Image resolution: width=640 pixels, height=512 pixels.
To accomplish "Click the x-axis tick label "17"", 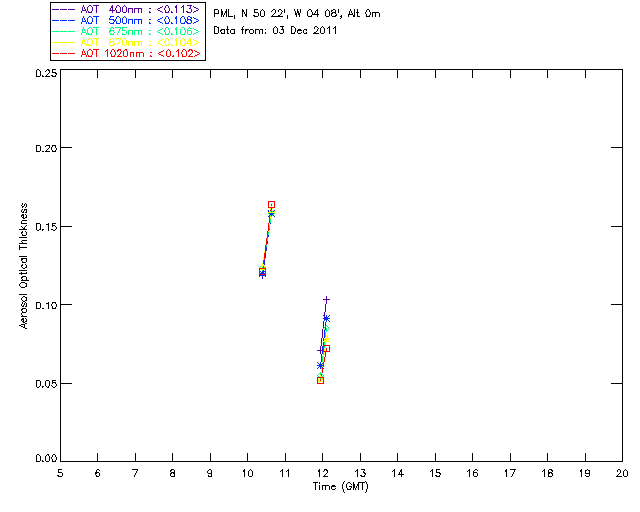I will [510, 473].
